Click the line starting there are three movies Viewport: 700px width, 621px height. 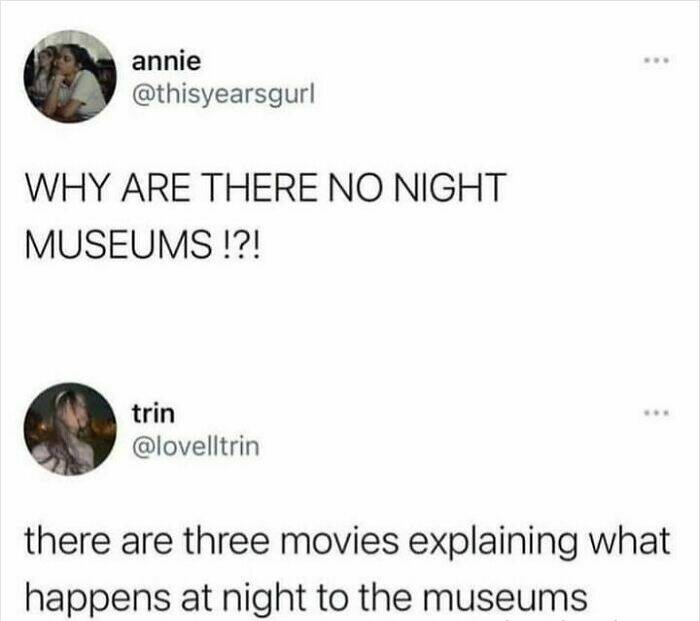point(347,542)
